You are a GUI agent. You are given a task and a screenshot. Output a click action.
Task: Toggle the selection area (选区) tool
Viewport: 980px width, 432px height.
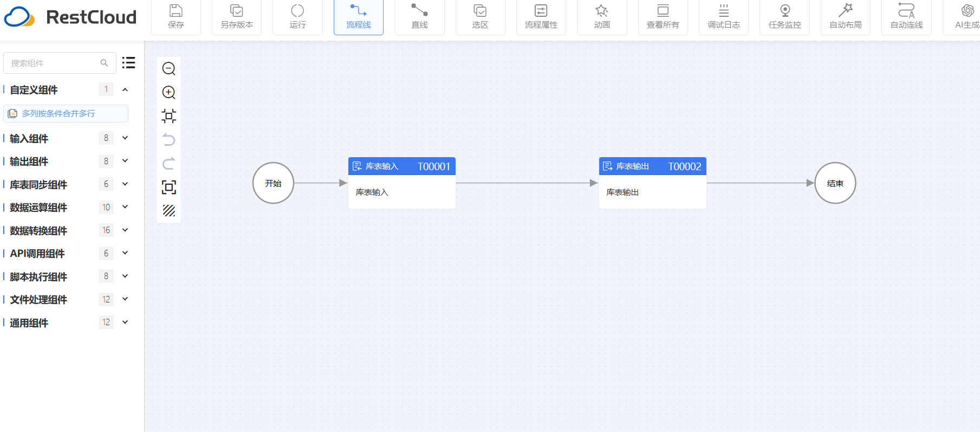pyautogui.click(x=480, y=17)
